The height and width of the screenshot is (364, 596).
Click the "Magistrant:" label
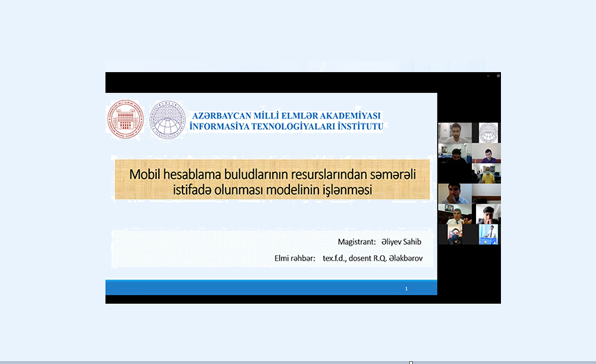tap(357, 242)
